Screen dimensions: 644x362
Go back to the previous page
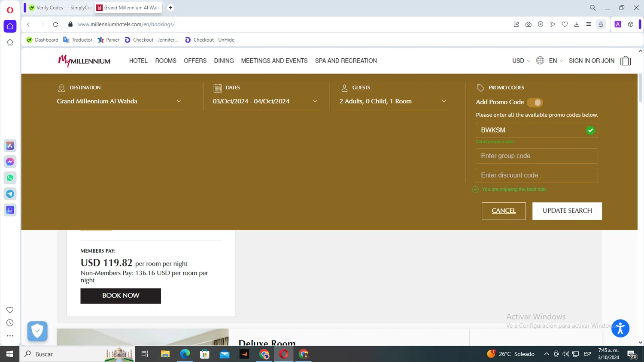[x=28, y=24]
